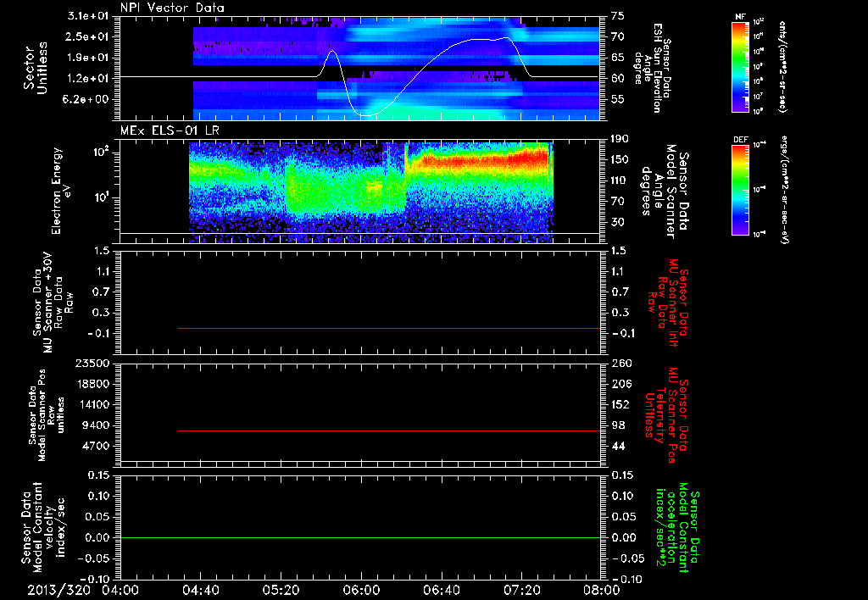Click the 44 telemetry tick label
Image resolution: width=868 pixels, height=600 pixels.
pyautogui.click(x=618, y=446)
